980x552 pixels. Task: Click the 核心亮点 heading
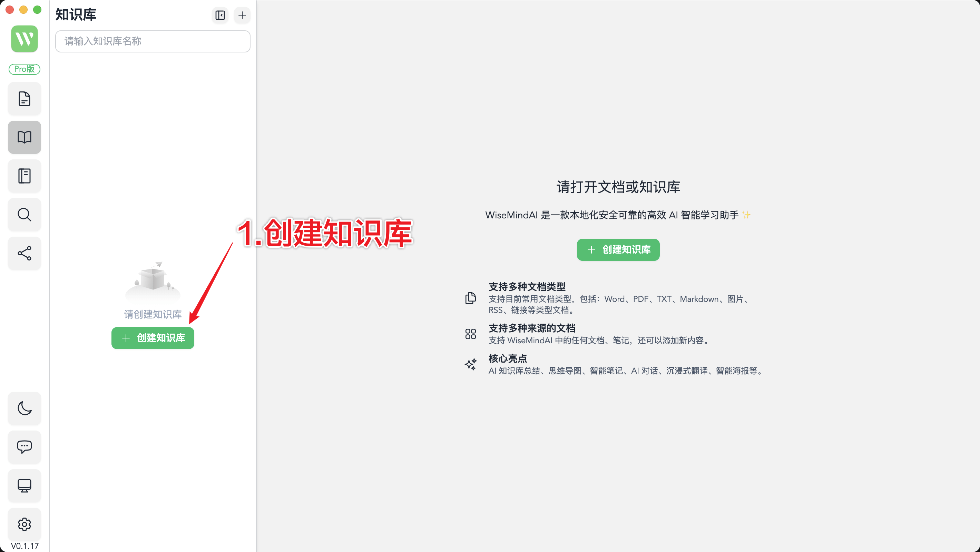pos(508,358)
